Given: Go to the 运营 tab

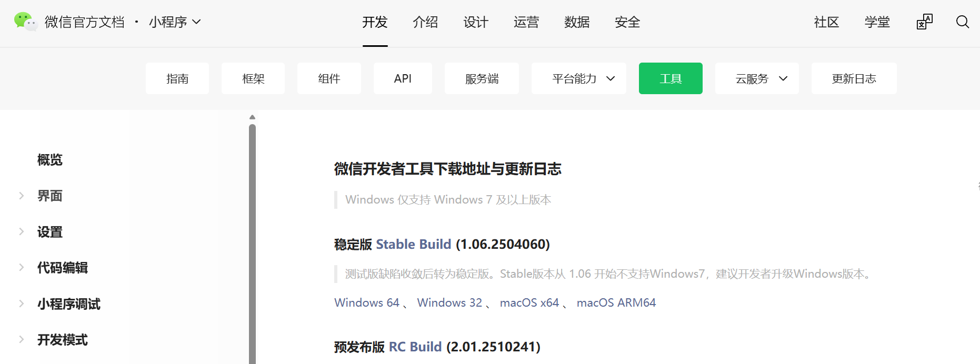Looking at the screenshot, I should click(526, 22).
